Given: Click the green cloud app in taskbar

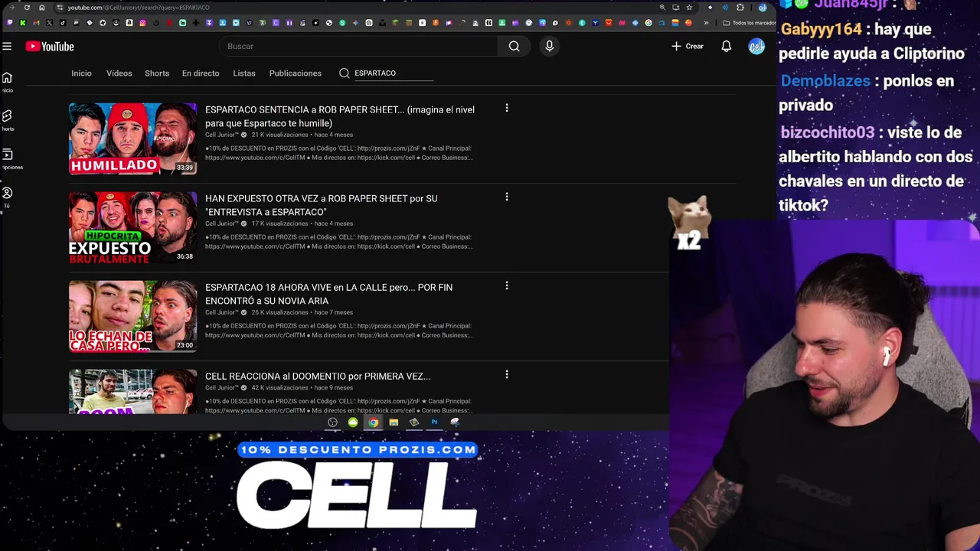Looking at the screenshot, I should pyautogui.click(x=353, y=422).
